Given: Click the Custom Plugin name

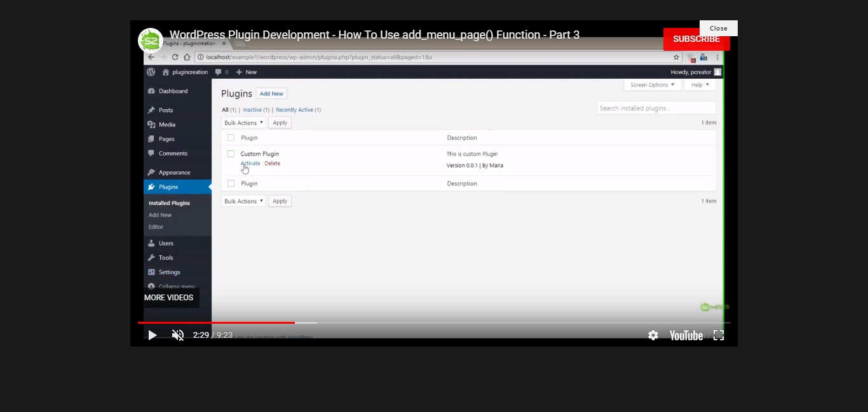Looking at the screenshot, I should pyautogui.click(x=259, y=154).
